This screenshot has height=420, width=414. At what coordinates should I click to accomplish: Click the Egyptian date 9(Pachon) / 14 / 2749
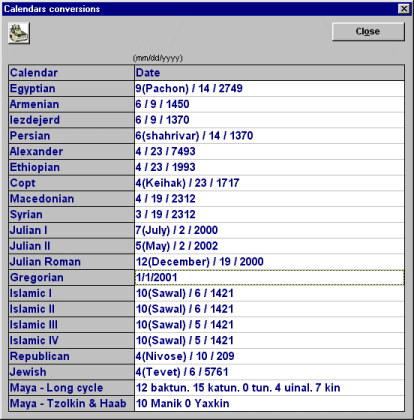269,89
